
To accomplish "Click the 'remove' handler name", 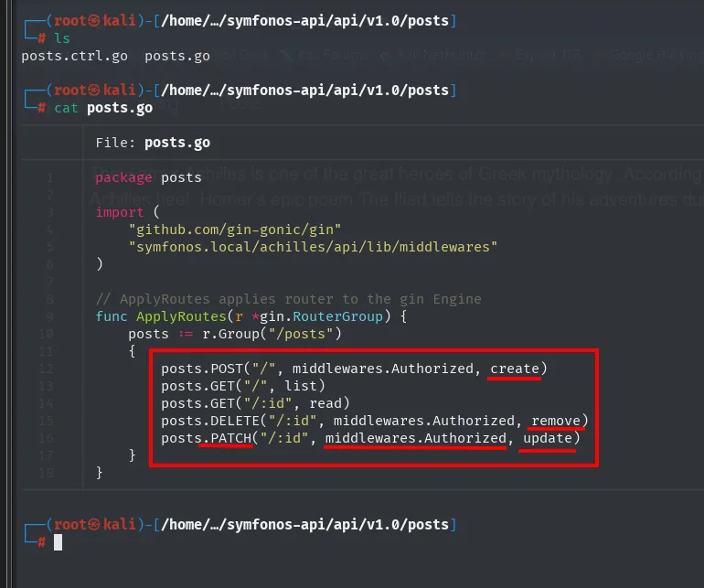I will (x=556, y=421).
